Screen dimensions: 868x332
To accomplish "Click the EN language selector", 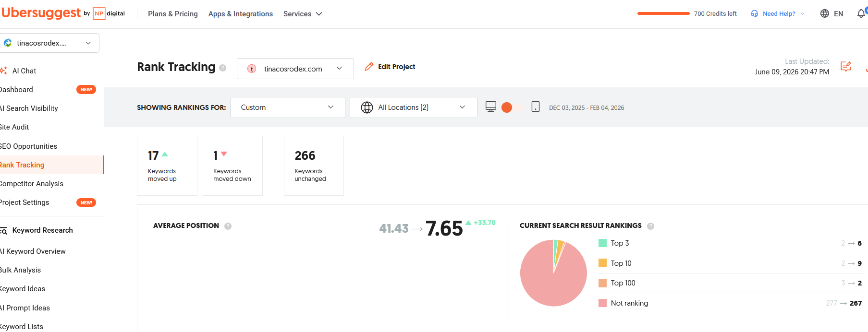I will pyautogui.click(x=839, y=14).
